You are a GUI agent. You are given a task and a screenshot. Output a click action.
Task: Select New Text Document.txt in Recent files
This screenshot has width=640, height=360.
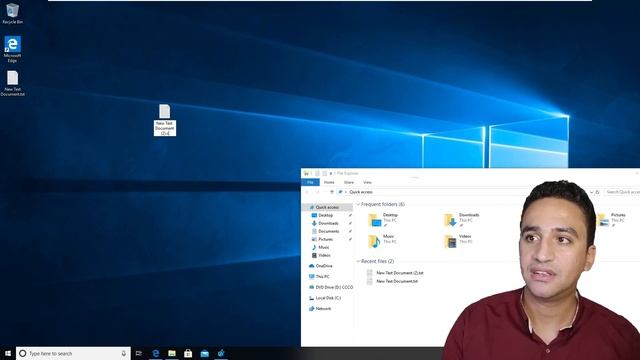(393, 281)
